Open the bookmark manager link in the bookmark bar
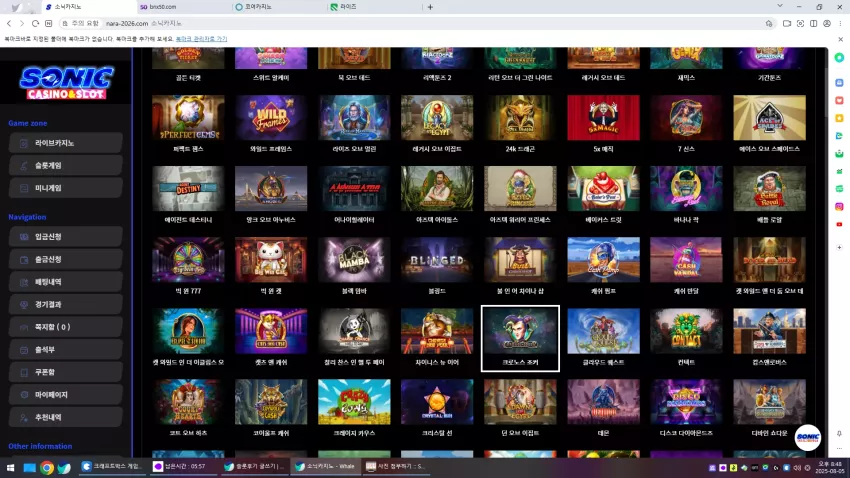The height and width of the screenshot is (478, 850). (201, 39)
